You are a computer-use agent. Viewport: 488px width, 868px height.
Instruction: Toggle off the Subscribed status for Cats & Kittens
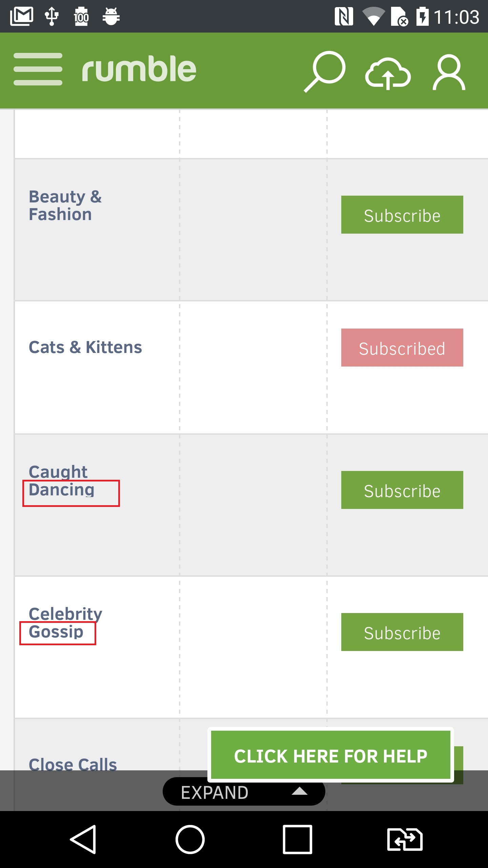click(402, 348)
